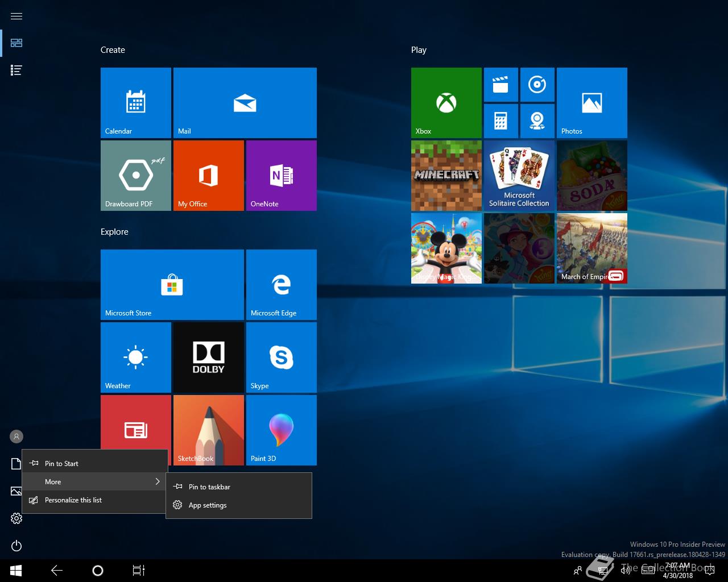This screenshot has height=582, width=728.
Task: Expand the hamburger menu at top
Action: click(16, 16)
